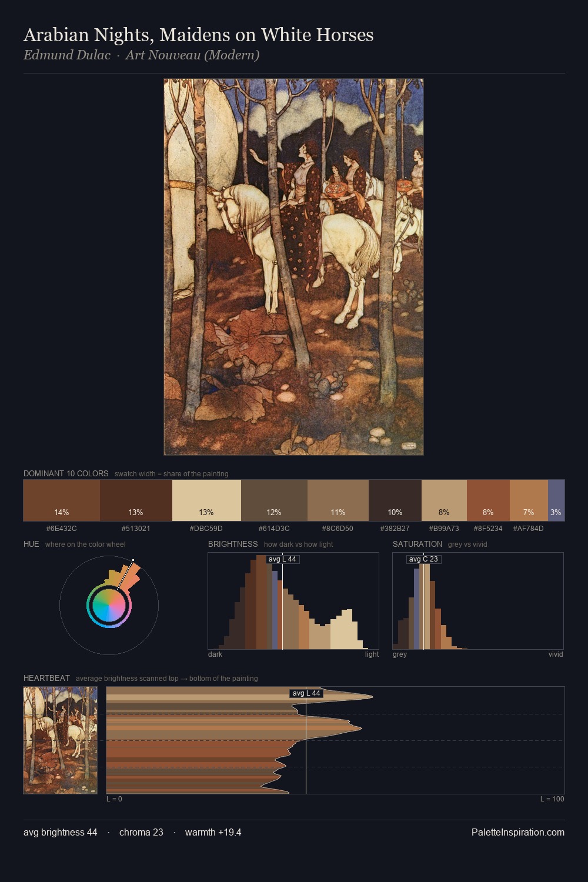Click the 'SATURATION' section heading
The image size is (588, 882).
[x=417, y=544]
